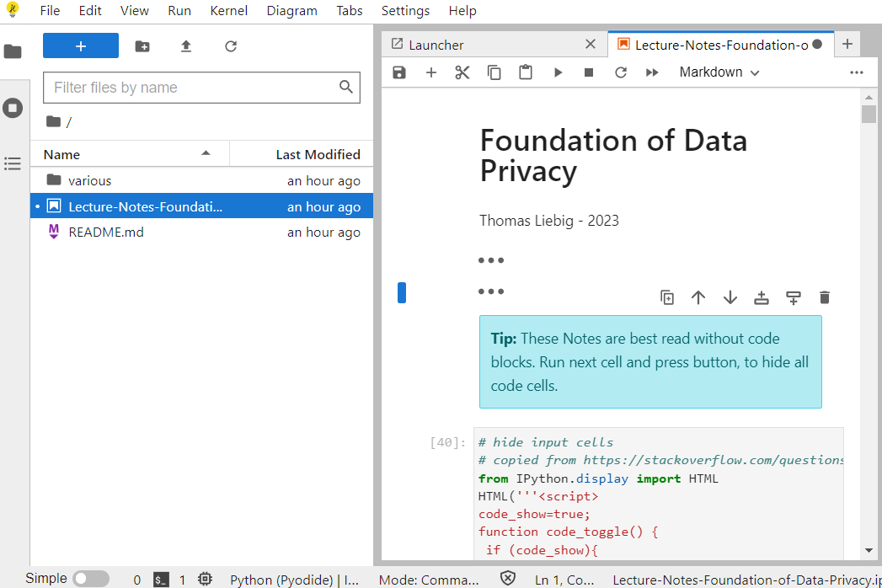Open table of contents sidebar panel
This screenshot has width=882, height=588.
click(x=13, y=163)
